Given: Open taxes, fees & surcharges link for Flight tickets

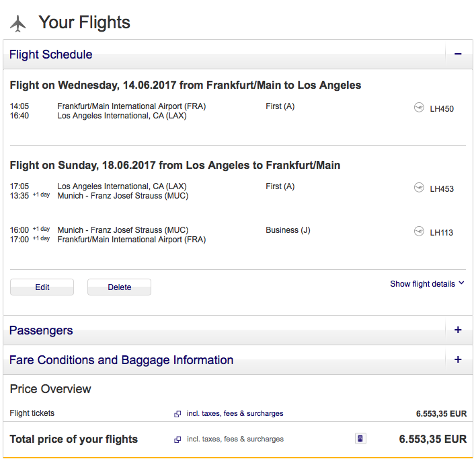Looking at the screenshot, I should (x=235, y=413).
